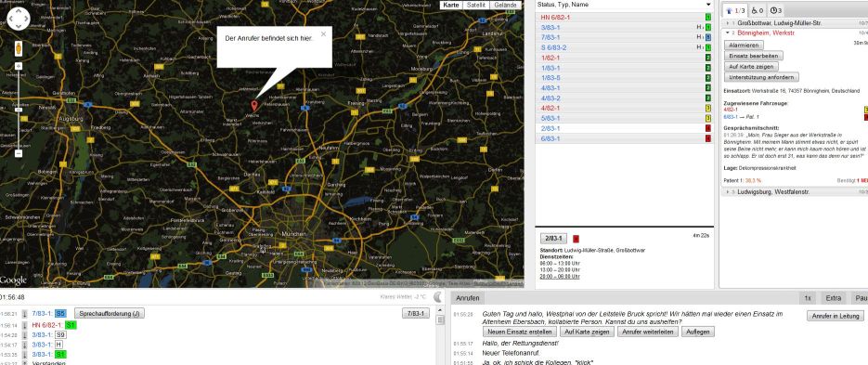Image resolution: width=868 pixels, height=365 pixels.
Task: Zoom in with the map plus button
Action: point(19,66)
